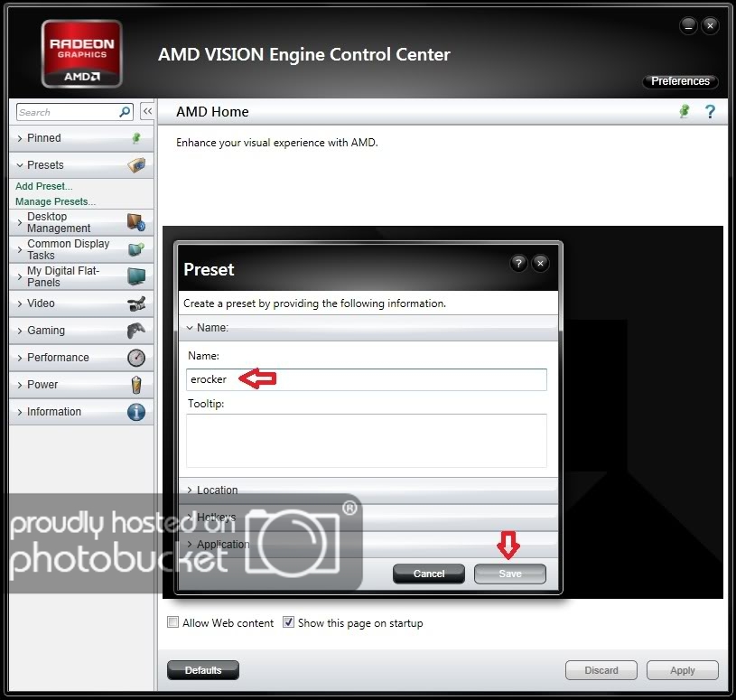The height and width of the screenshot is (700, 736).
Task: Click the Video camcorder icon
Action: point(136,303)
